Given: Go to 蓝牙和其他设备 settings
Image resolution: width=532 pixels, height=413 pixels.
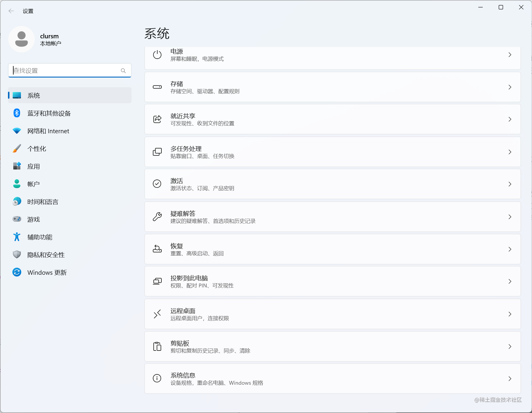Looking at the screenshot, I should [49, 113].
